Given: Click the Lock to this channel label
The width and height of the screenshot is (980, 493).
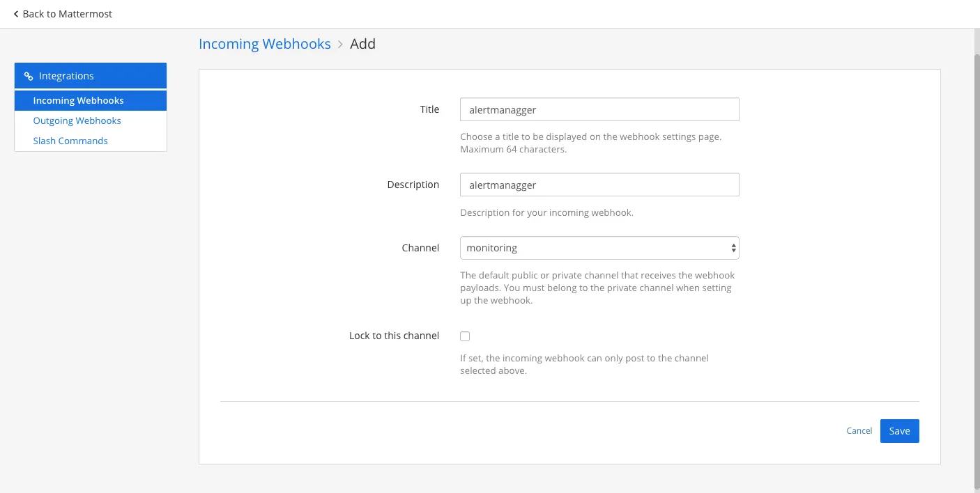Looking at the screenshot, I should pyautogui.click(x=394, y=336).
